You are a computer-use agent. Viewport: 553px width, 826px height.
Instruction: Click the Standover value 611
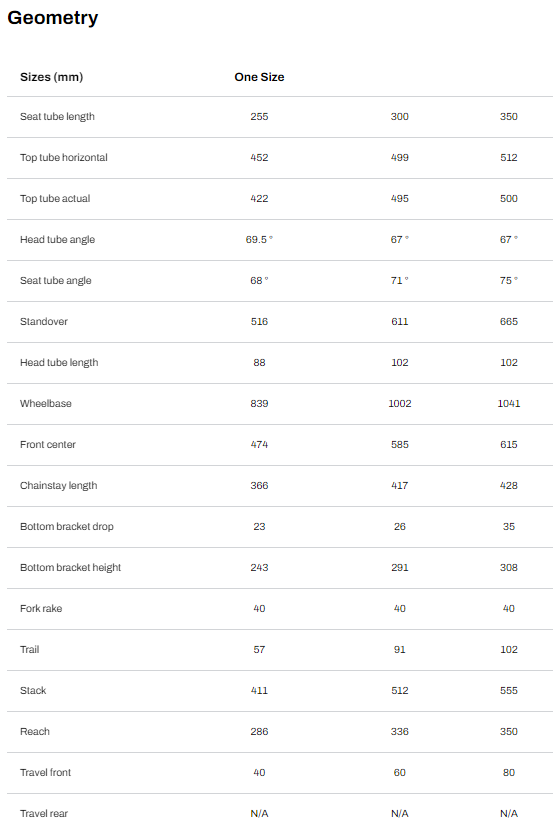click(400, 322)
